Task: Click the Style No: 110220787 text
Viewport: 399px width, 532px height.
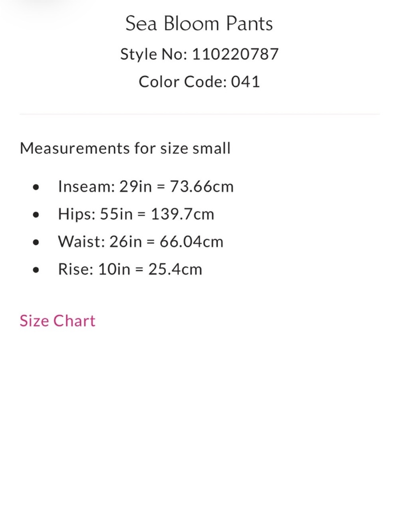Action: point(199,54)
